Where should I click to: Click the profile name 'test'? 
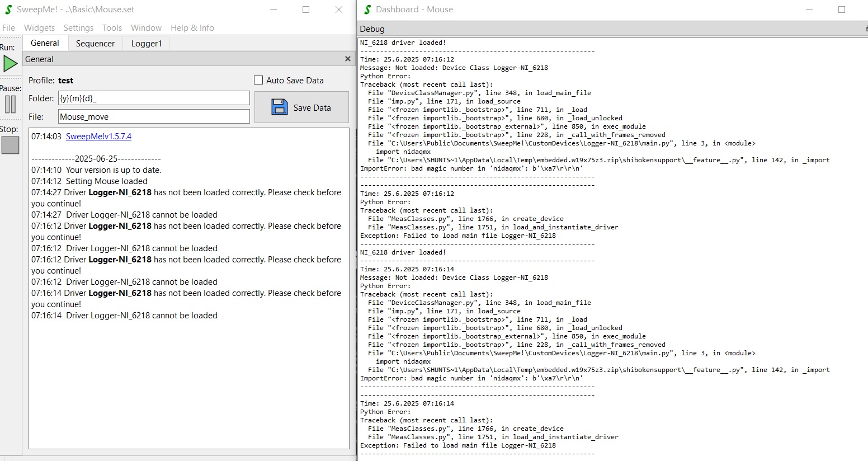click(65, 81)
